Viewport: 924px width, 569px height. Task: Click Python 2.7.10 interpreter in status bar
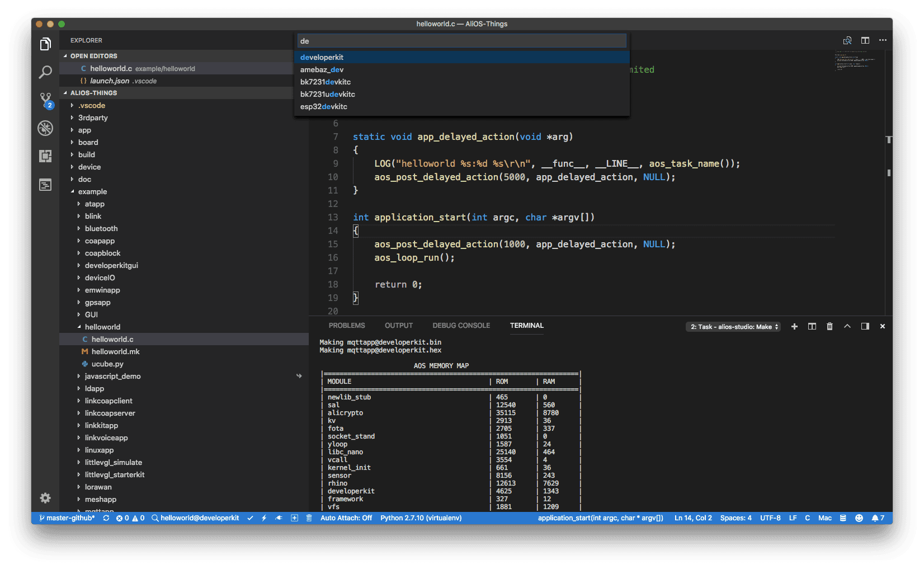click(x=421, y=518)
